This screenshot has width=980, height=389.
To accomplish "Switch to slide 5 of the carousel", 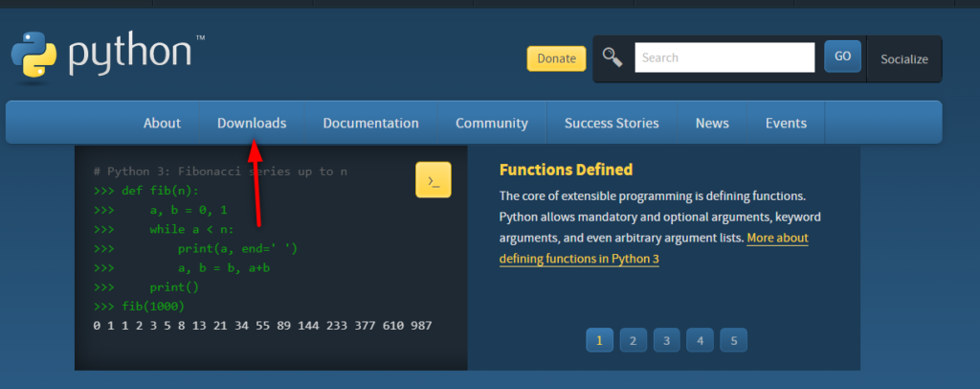I will click(x=734, y=340).
